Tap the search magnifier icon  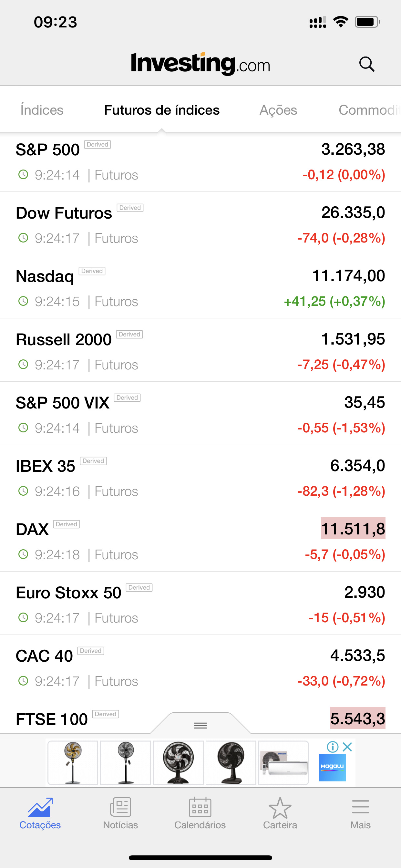click(x=367, y=64)
